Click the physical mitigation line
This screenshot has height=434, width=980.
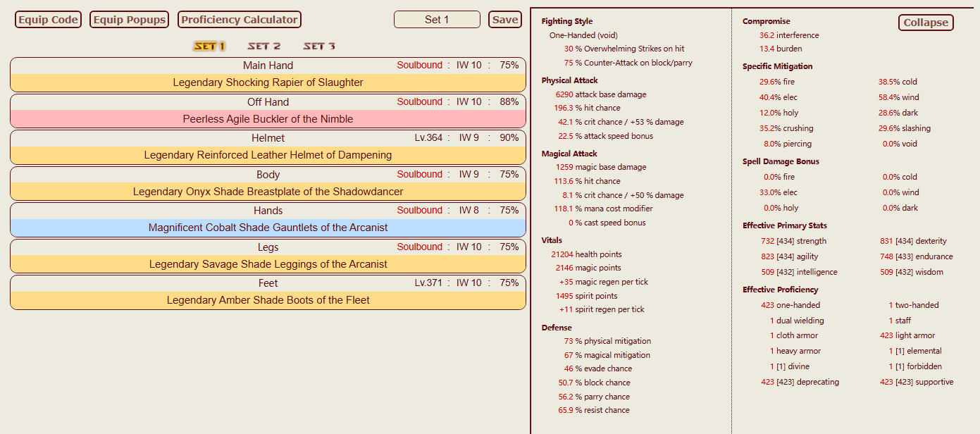607,341
